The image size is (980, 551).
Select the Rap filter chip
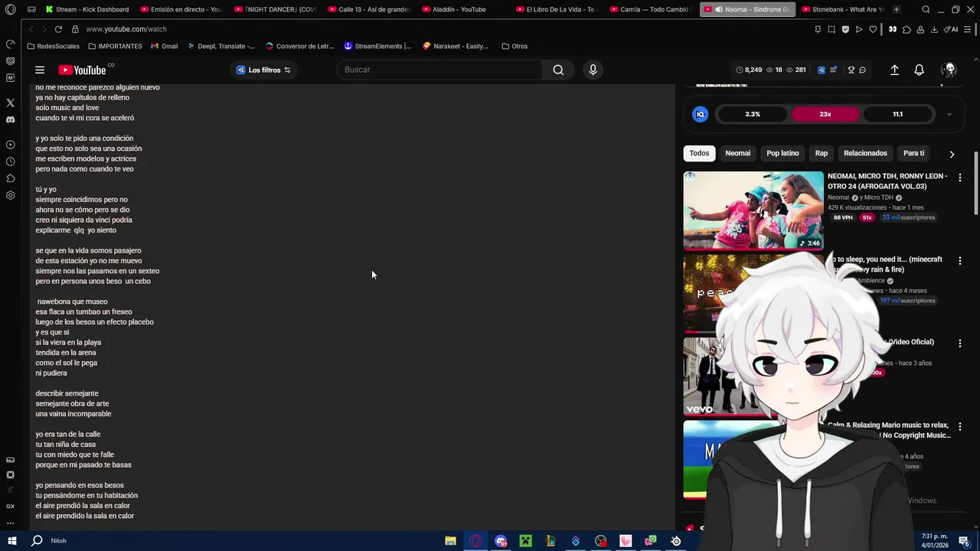pos(822,153)
